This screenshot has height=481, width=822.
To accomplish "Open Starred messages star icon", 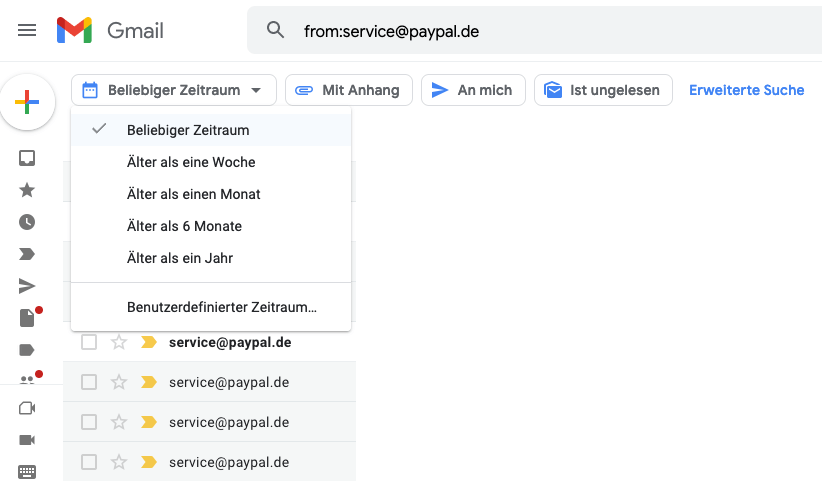I will click(x=27, y=190).
